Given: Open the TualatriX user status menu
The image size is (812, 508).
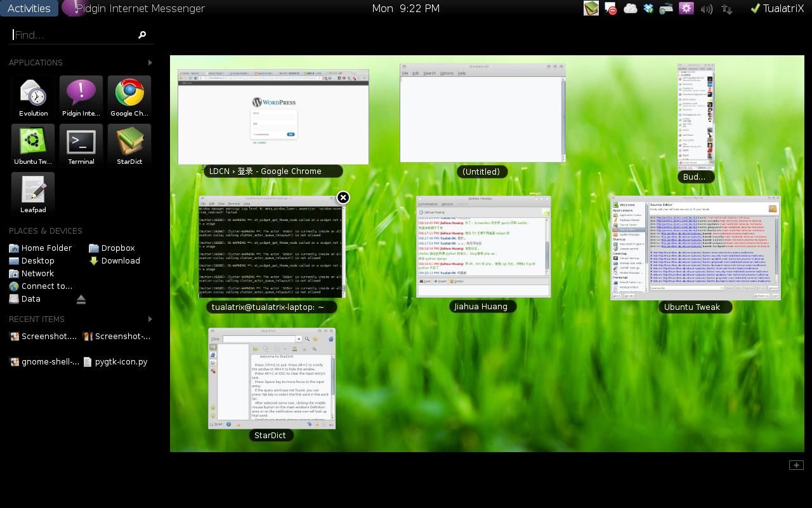Looking at the screenshot, I should 777,8.
